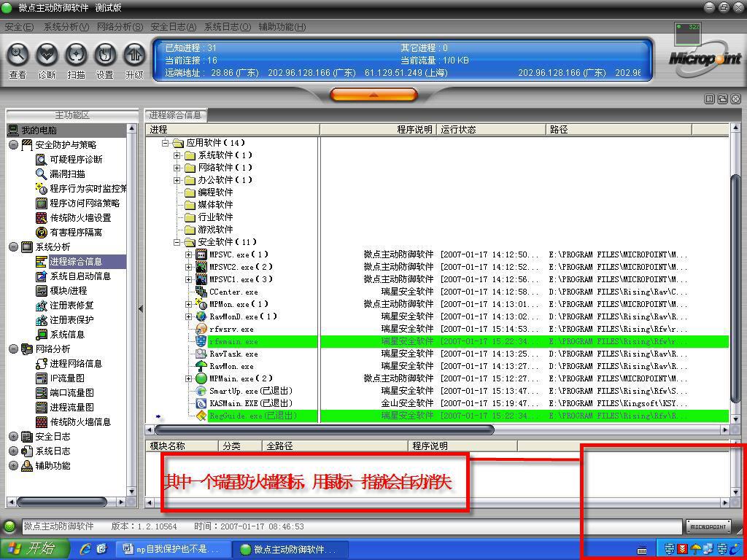Expand the MPSVC.exe(1) process node
The image size is (747, 560).
click(x=189, y=254)
